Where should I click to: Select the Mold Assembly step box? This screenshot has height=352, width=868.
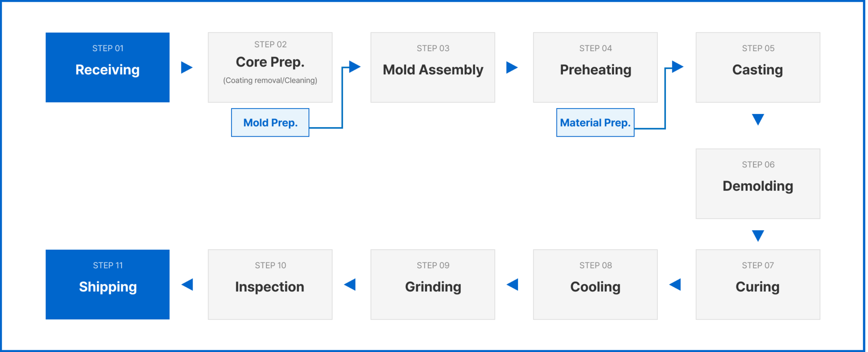point(433,67)
